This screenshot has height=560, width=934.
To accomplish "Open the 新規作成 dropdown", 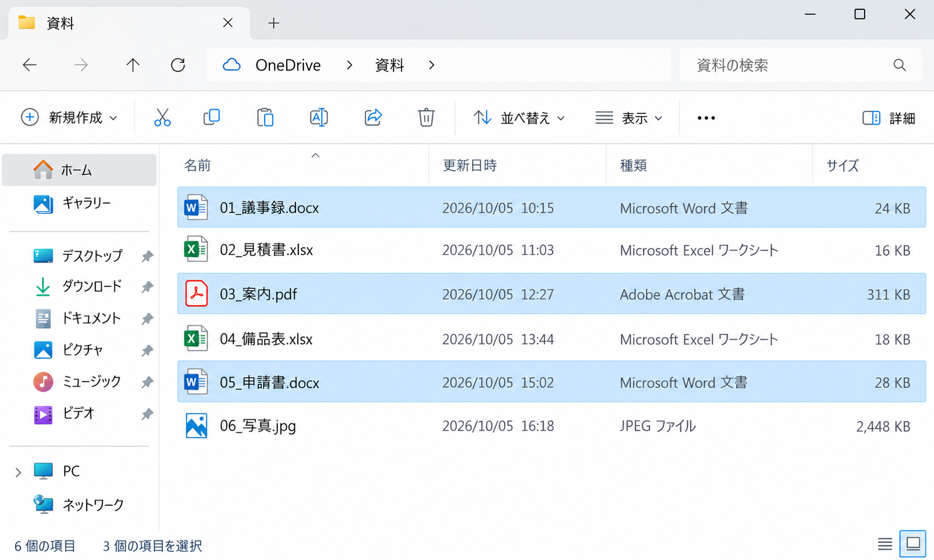I will click(x=69, y=118).
